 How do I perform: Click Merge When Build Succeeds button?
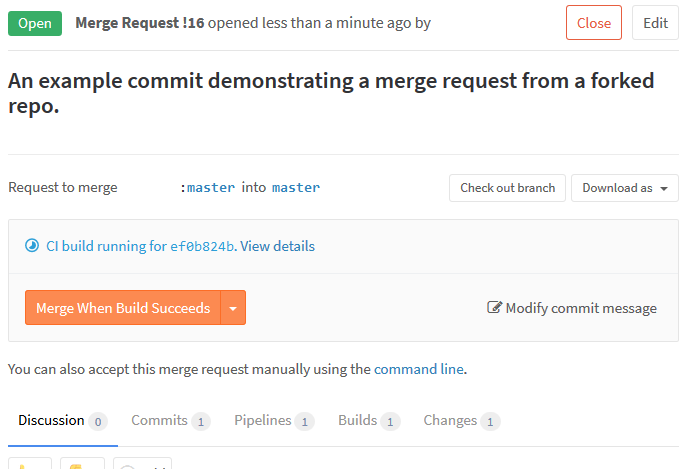[123, 308]
